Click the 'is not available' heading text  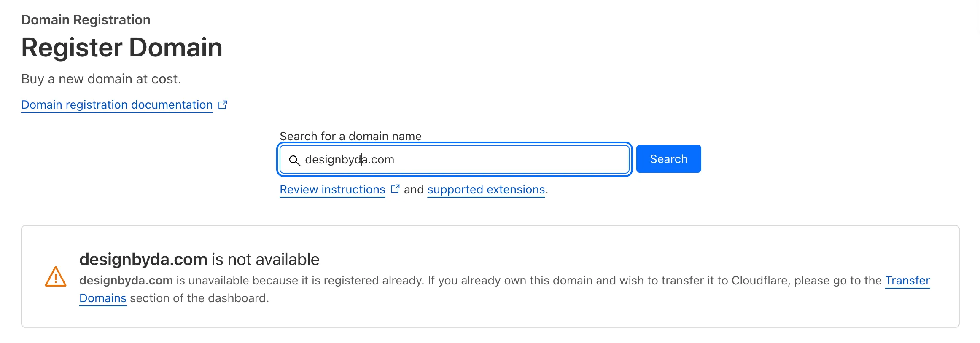pyautogui.click(x=265, y=260)
